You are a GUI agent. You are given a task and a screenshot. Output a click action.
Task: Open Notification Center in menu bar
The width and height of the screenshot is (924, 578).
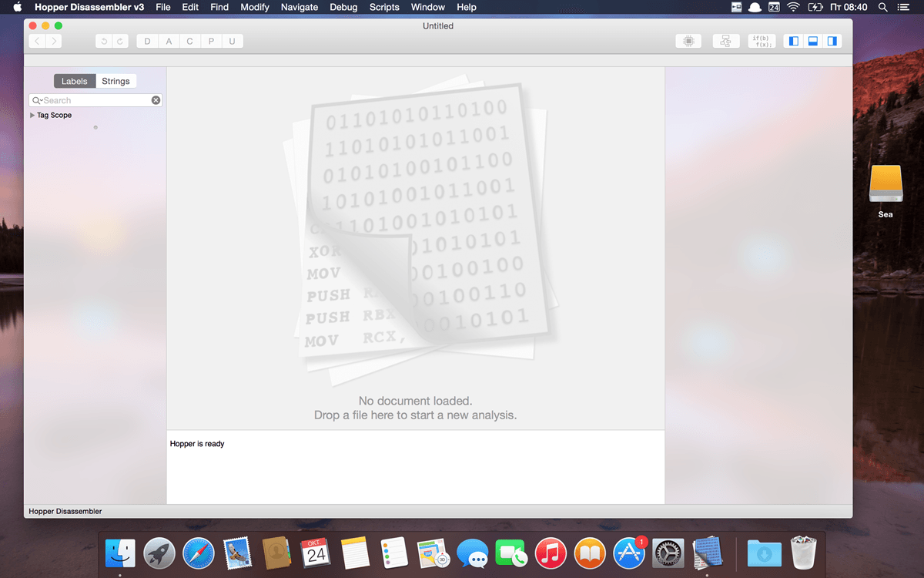click(904, 7)
